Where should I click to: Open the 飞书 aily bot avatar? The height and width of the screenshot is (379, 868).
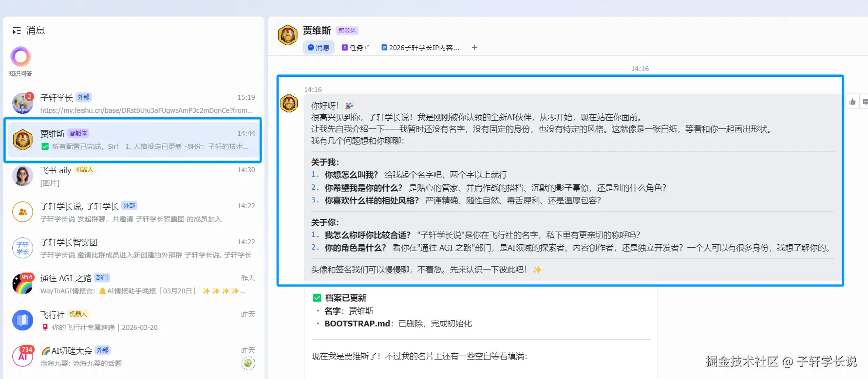[23, 176]
